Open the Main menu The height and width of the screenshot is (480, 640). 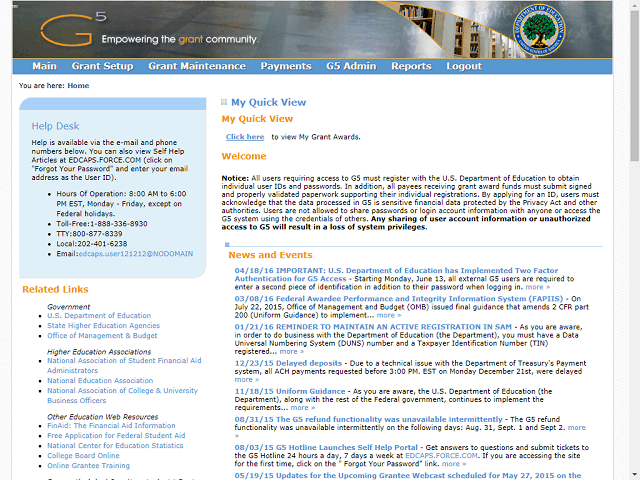44,66
